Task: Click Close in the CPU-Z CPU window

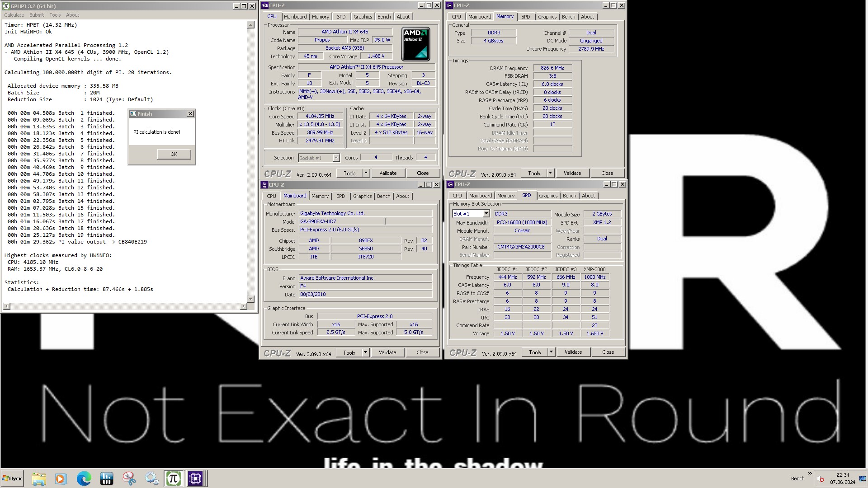Action: pyautogui.click(x=423, y=173)
